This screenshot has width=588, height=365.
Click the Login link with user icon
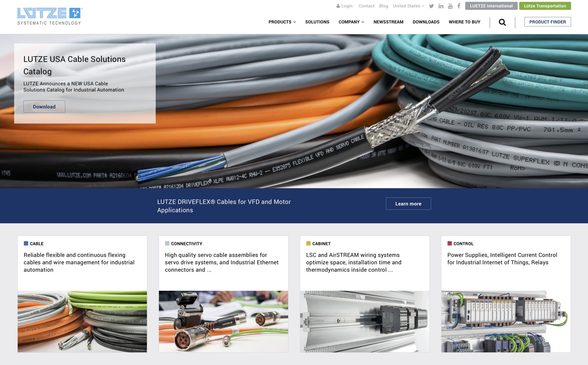[x=344, y=6]
